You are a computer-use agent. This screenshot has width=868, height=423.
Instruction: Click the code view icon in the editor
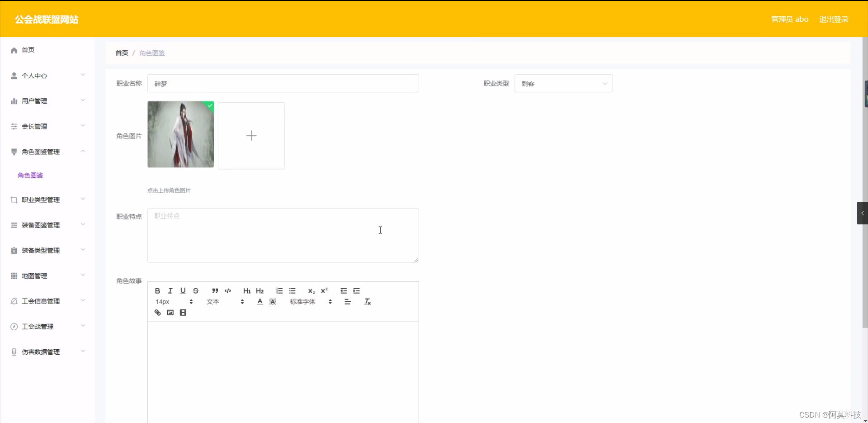click(x=228, y=290)
